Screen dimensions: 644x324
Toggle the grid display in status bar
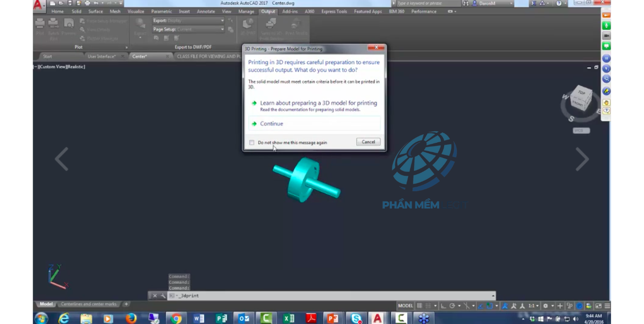coord(419,306)
